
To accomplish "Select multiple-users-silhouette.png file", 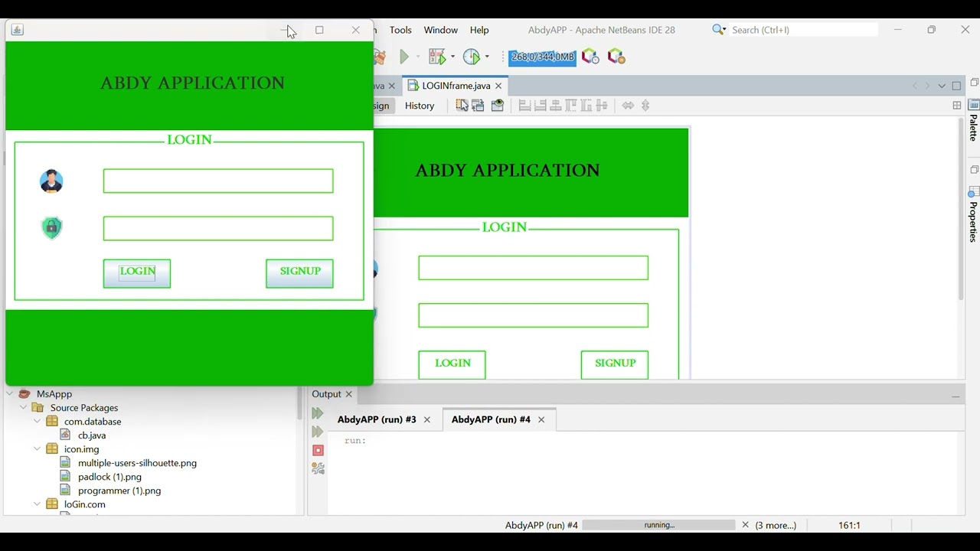I will point(137,463).
